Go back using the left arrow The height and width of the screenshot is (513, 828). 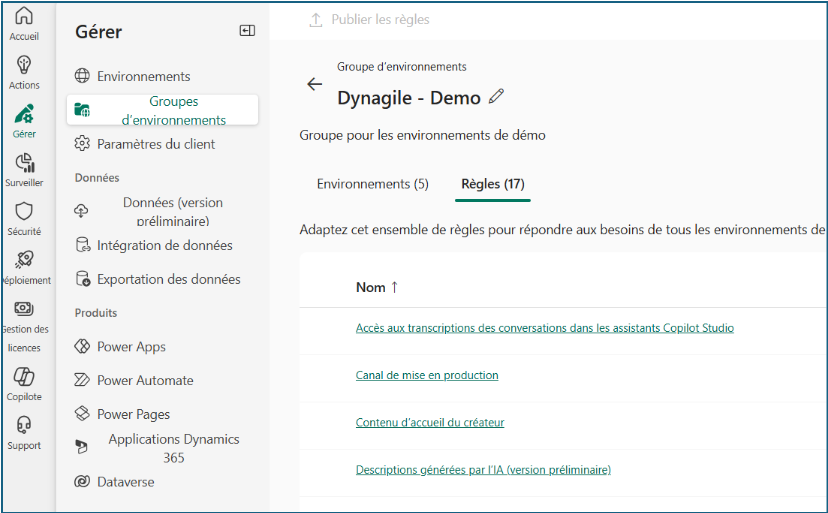point(315,84)
